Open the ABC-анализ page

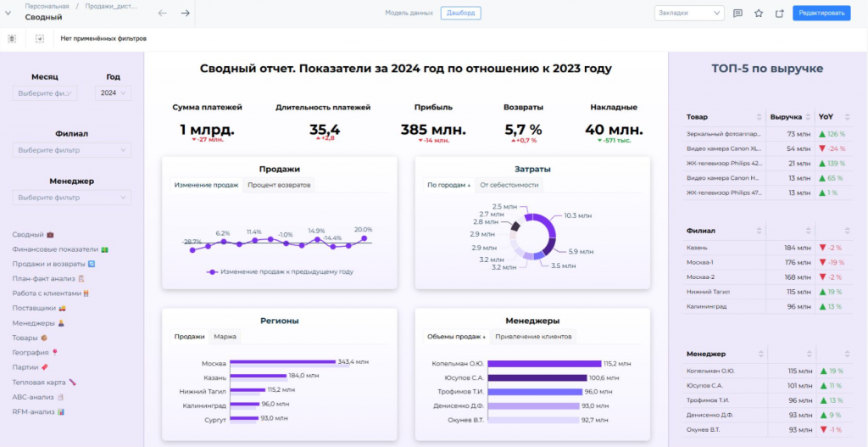pyautogui.click(x=38, y=397)
